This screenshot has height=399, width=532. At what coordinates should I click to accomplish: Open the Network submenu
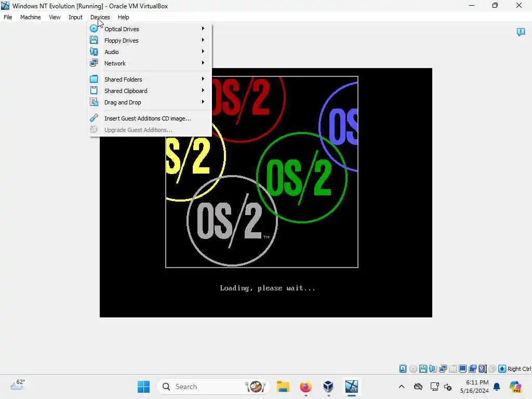[150, 63]
